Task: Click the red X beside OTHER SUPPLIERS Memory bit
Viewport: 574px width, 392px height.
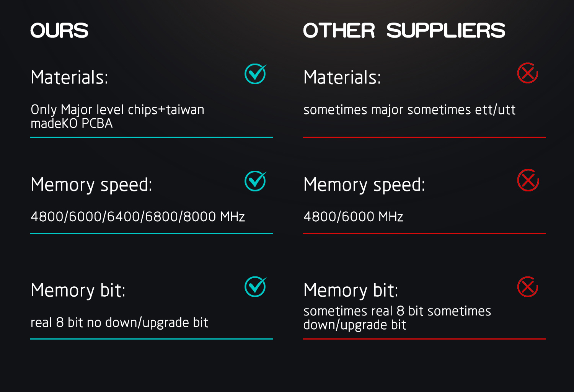Action: click(528, 287)
